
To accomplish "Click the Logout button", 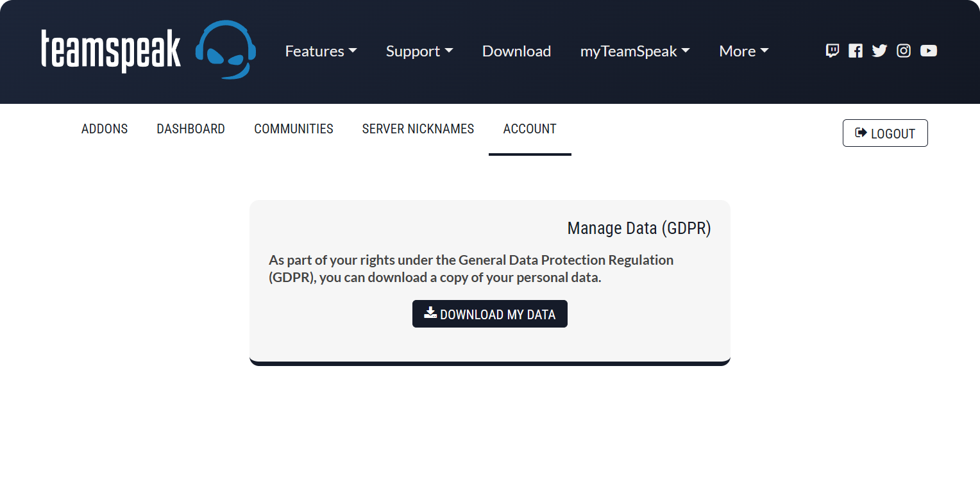I will pyautogui.click(x=885, y=133).
